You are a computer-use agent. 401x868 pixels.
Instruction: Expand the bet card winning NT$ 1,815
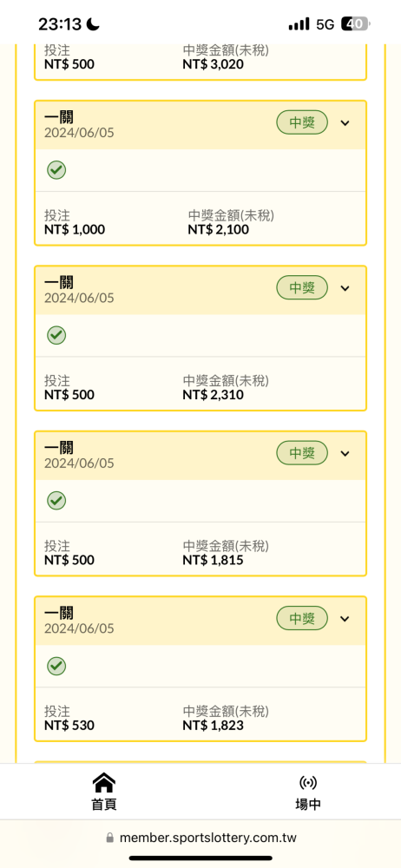pos(345,453)
